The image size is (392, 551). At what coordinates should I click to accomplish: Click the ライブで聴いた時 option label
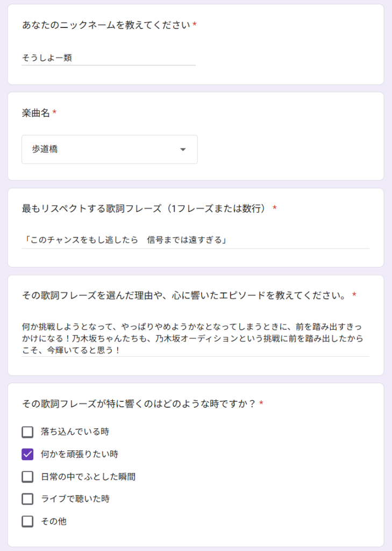(75, 499)
